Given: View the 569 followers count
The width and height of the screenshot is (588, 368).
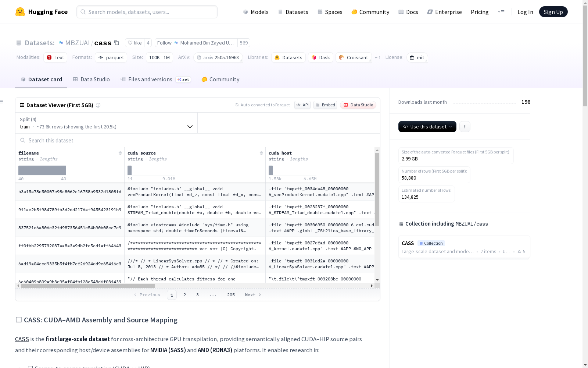Looking at the screenshot, I should [x=244, y=43].
